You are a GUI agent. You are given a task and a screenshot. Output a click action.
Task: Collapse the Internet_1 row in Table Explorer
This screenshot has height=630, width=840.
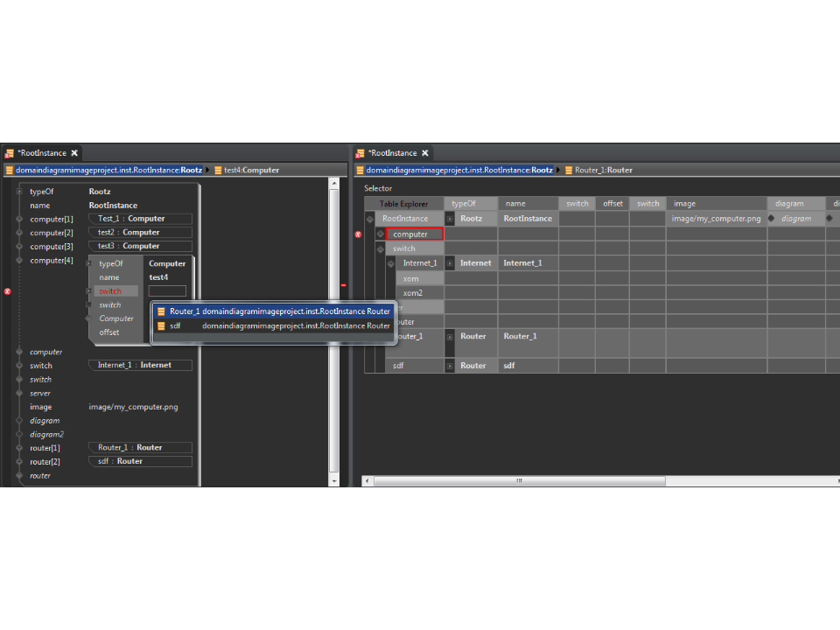(x=391, y=263)
